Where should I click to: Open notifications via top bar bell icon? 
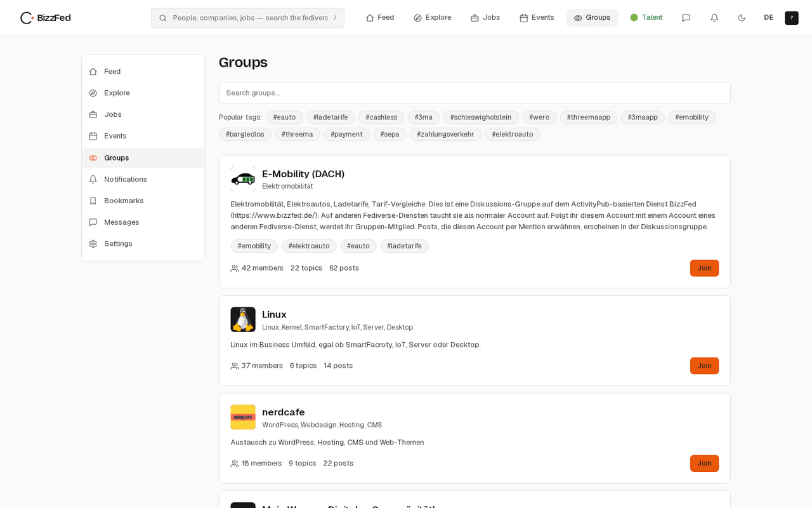(x=714, y=18)
